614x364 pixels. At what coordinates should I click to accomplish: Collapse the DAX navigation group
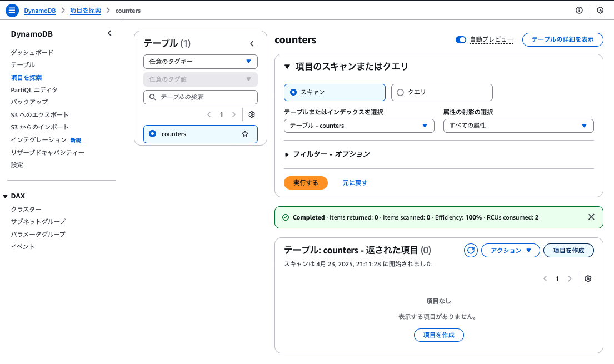(5, 196)
